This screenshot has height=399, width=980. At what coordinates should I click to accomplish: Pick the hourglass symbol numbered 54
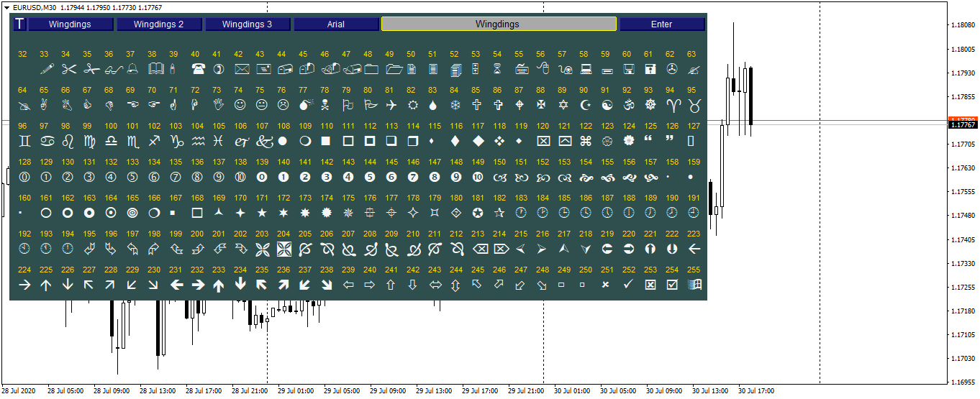coord(497,69)
